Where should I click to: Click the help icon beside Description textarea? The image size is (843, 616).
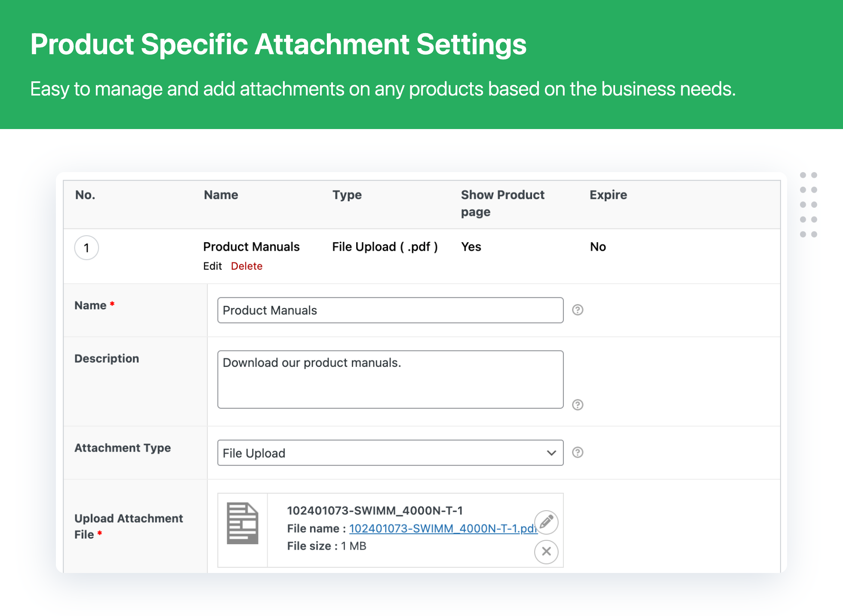(577, 405)
